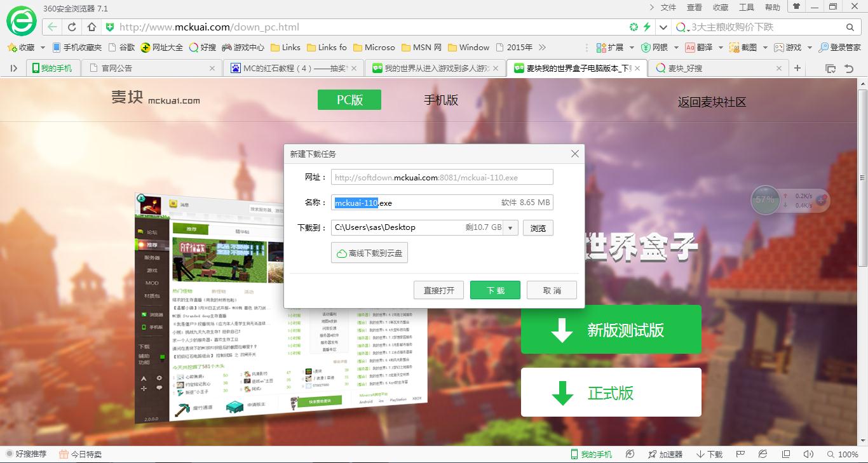Open the 查看 menu
Viewport: 868px width, 463px height.
pyautogui.click(x=695, y=8)
